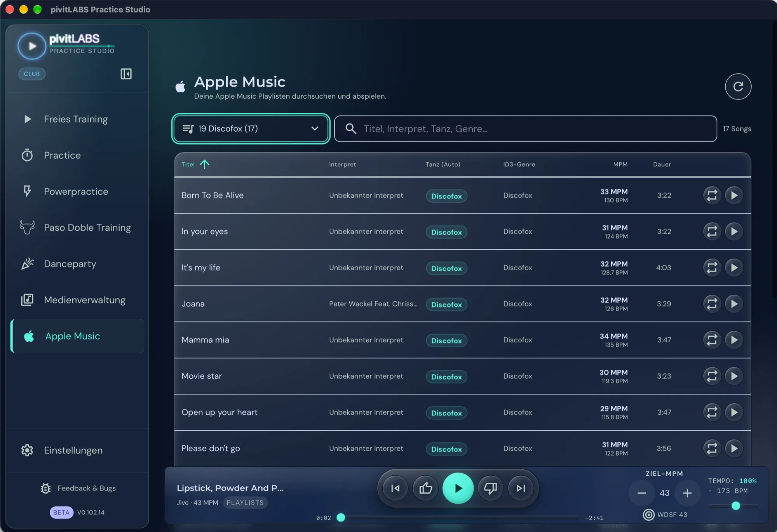This screenshot has width=777, height=532.
Task: Sort songs by MPM column header
Action: click(x=620, y=164)
